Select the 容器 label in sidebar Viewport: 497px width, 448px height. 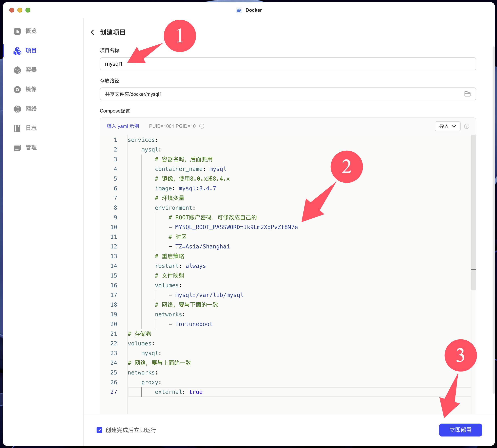pyautogui.click(x=31, y=70)
